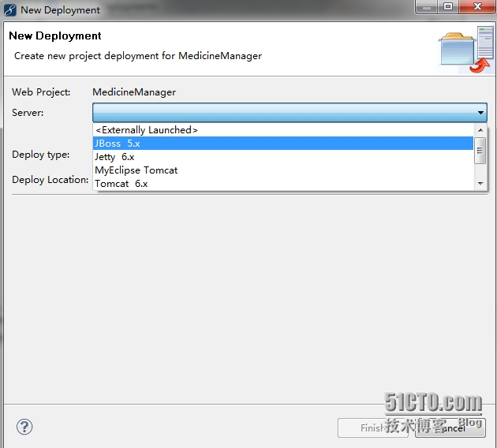Click the 'Create new project deployment' description text
497x448 pixels.
(x=138, y=56)
